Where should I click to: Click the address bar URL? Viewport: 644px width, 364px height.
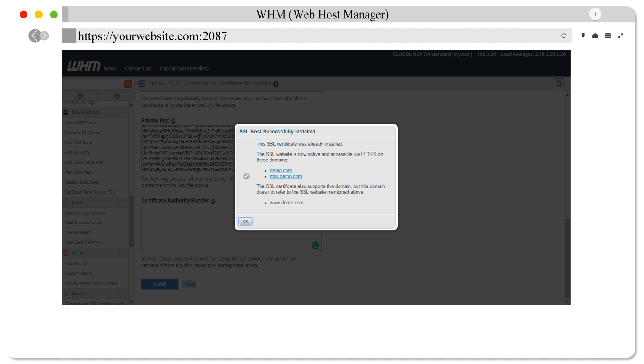point(153,36)
